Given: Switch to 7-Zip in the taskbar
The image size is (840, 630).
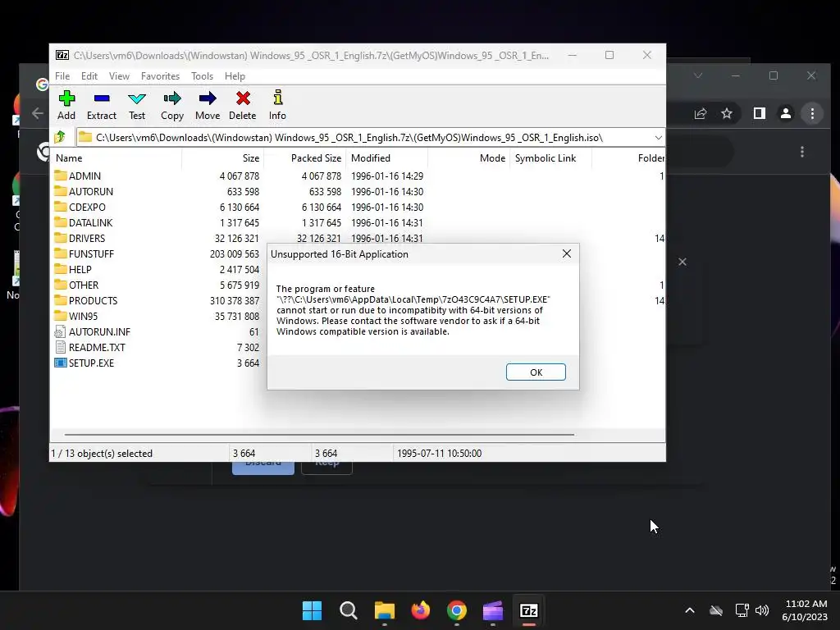Looking at the screenshot, I should pos(529,610).
